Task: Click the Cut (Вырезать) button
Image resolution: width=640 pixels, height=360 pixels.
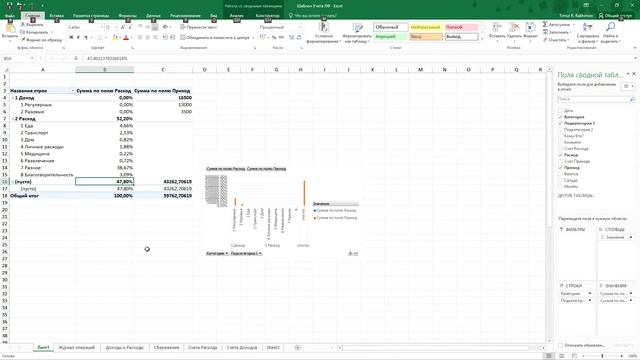Action: [x=32, y=25]
